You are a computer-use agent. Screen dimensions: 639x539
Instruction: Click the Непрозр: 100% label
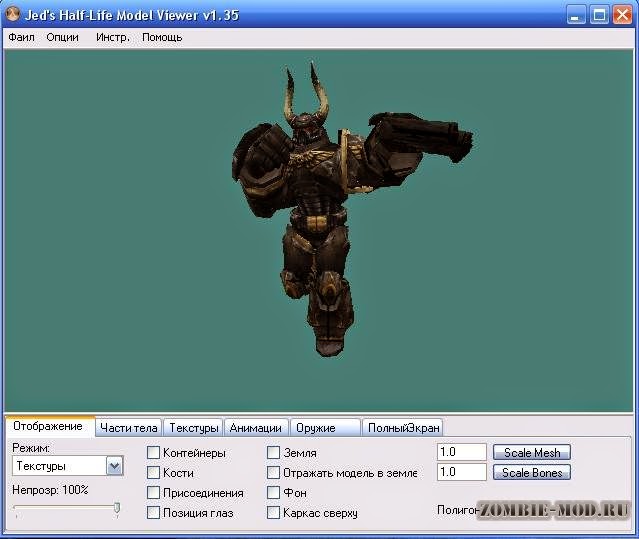50,490
